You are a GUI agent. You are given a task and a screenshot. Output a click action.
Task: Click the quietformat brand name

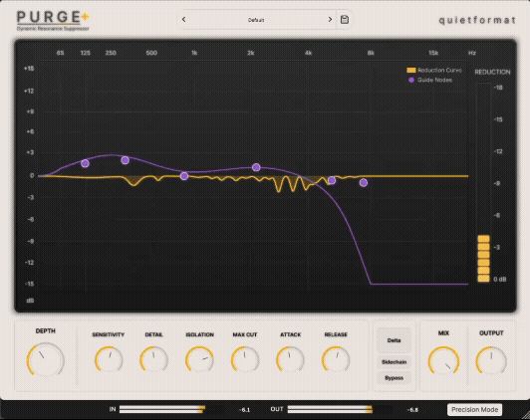pyautogui.click(x=477, y=20)
